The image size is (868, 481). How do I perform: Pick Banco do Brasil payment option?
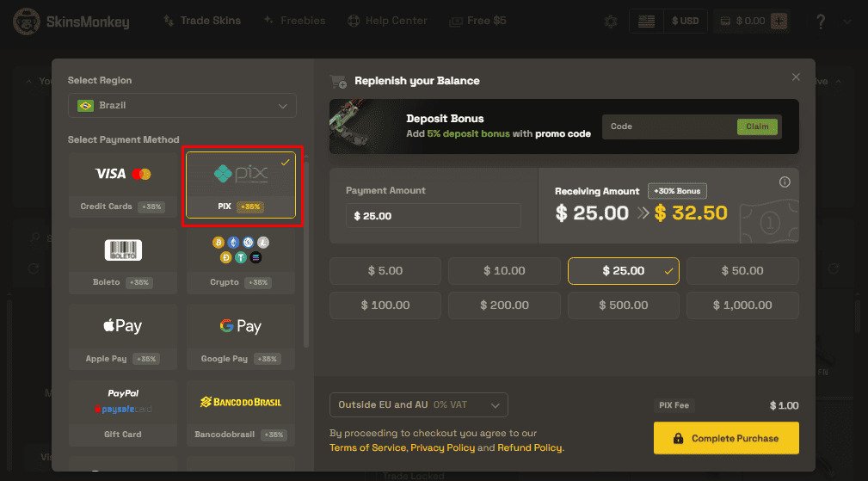click(240, 402)
